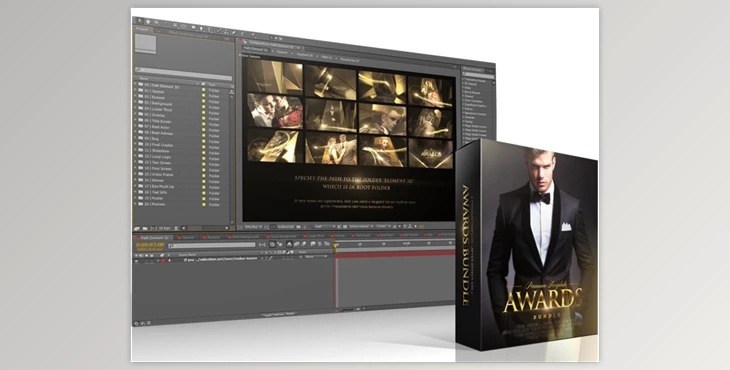The image size is (730, 370).
Task: Open the Bumper tab in timeline
Action: coord(210,237)
